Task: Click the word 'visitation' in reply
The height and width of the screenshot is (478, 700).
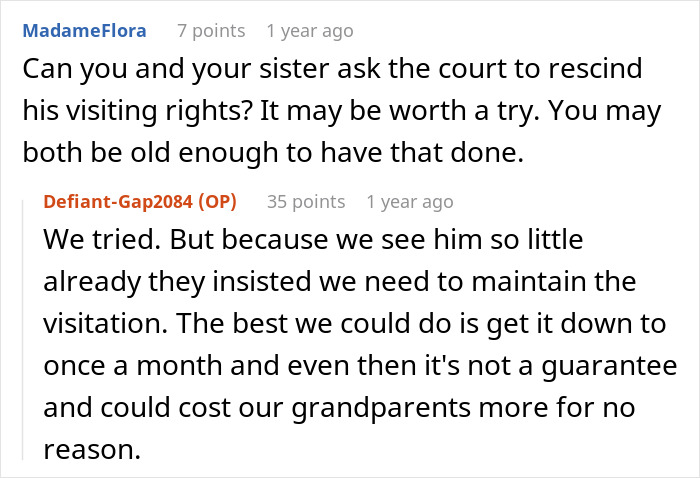Action: pos(105,324)
